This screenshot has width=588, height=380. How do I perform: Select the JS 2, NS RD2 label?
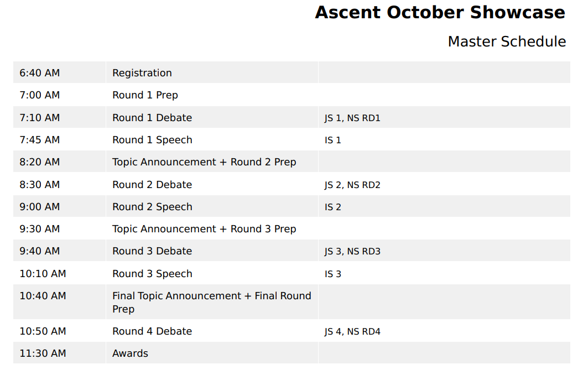pyautogui.click(x=352, y=185)
